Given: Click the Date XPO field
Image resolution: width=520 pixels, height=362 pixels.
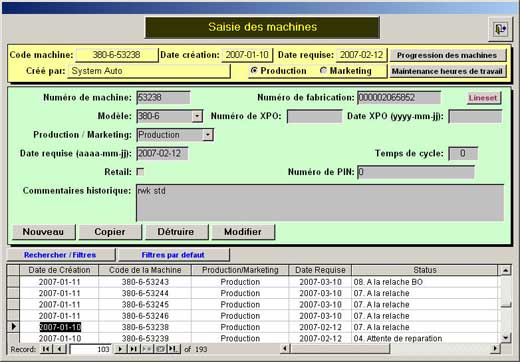Looking at the screenshot, I should tap(475, 116).
